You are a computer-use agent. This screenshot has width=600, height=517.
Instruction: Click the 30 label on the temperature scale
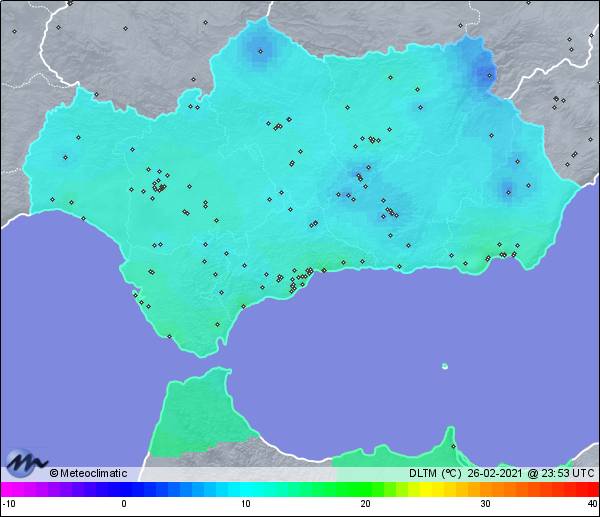485,503
